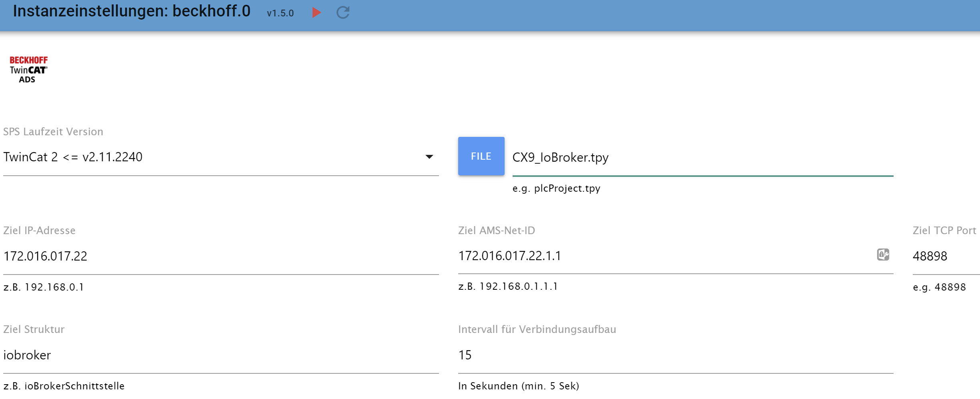Click the version label v1.5.0
This screenshot has height=399, width=980.
point(280,13)
